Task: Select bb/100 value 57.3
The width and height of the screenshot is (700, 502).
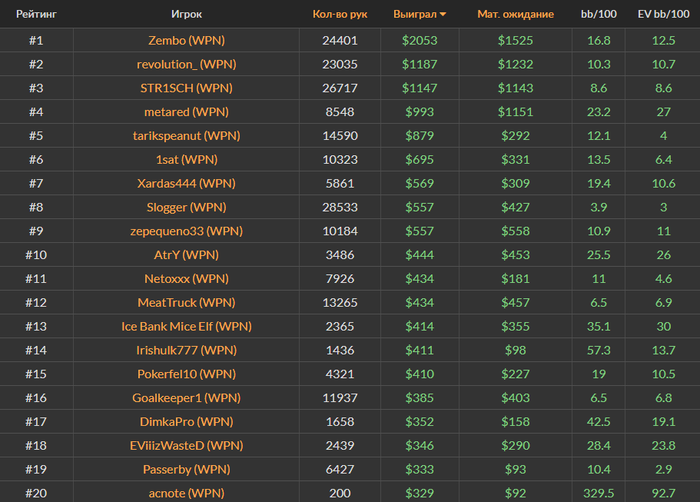Action: [599, 350]
